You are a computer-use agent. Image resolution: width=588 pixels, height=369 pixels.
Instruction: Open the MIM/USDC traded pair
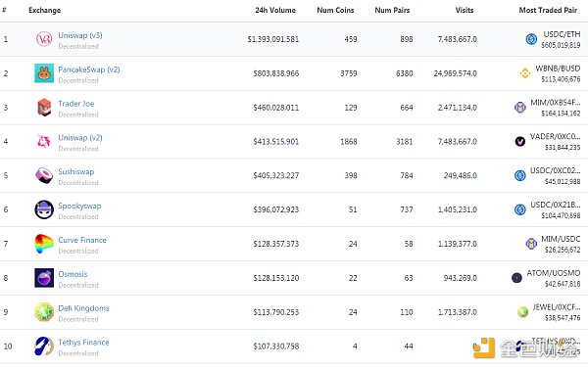561,239
